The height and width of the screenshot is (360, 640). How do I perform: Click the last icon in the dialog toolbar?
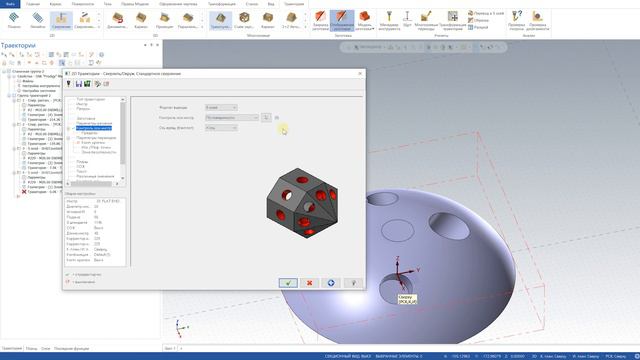pos(106,84)
